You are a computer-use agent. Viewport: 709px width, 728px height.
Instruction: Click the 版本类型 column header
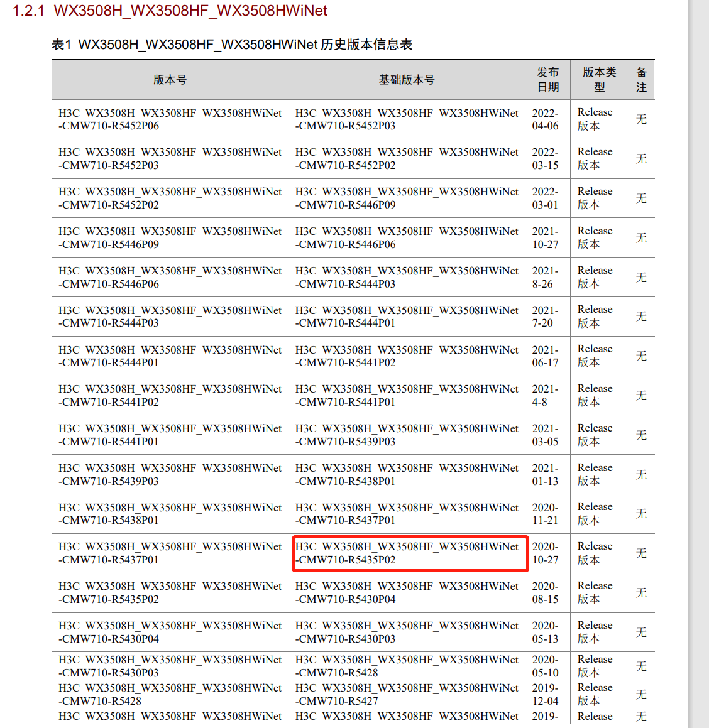(x=600, y=80)
